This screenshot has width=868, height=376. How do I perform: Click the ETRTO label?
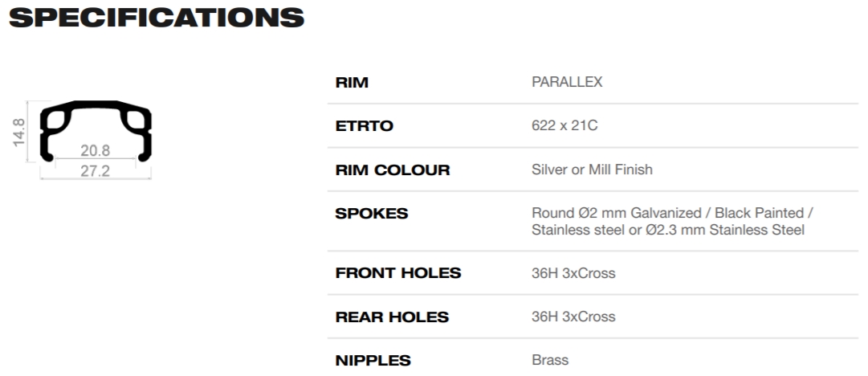click(365, 125)
